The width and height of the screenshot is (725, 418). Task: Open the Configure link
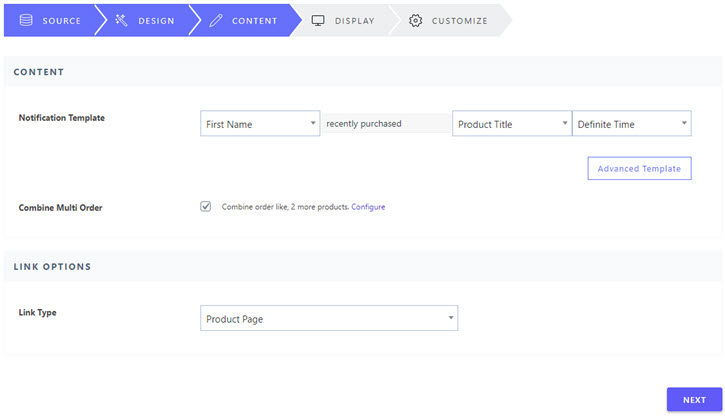(x=368, y=207)
